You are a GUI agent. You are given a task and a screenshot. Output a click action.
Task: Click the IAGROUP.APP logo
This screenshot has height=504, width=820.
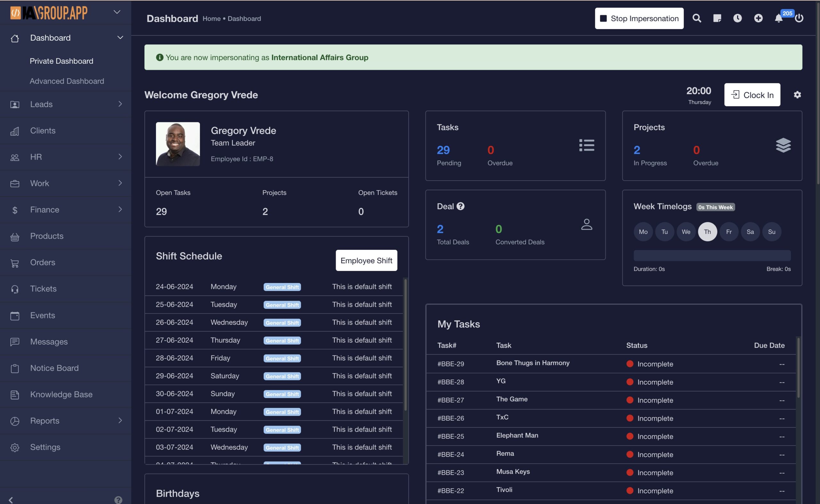49,13
